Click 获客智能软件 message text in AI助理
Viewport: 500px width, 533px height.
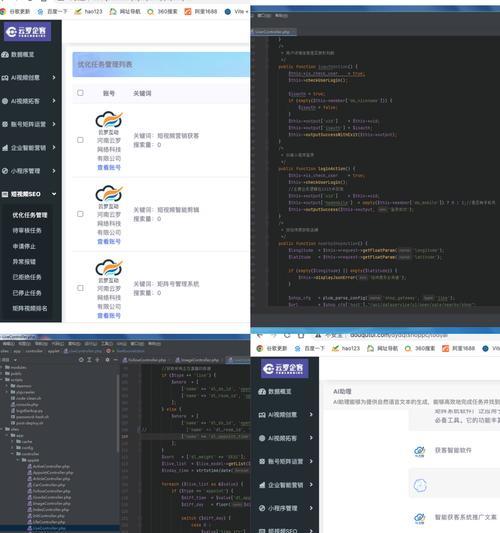[453, 450]
